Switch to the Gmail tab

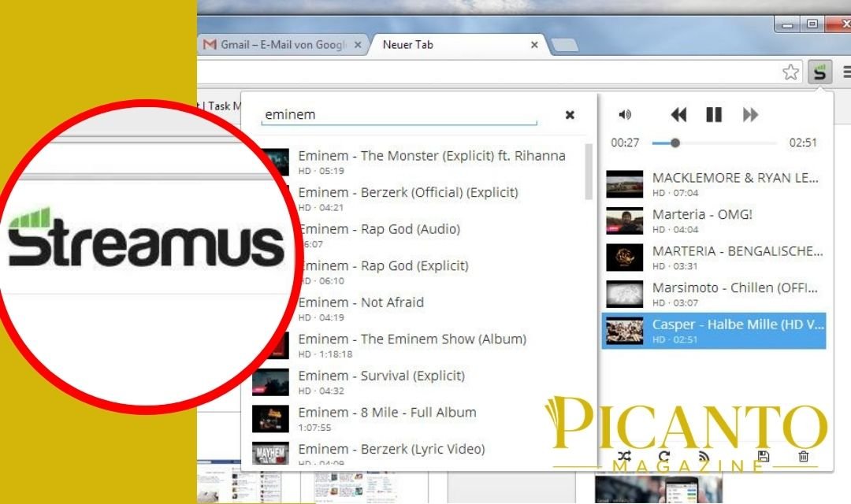(x=282, y=44)
